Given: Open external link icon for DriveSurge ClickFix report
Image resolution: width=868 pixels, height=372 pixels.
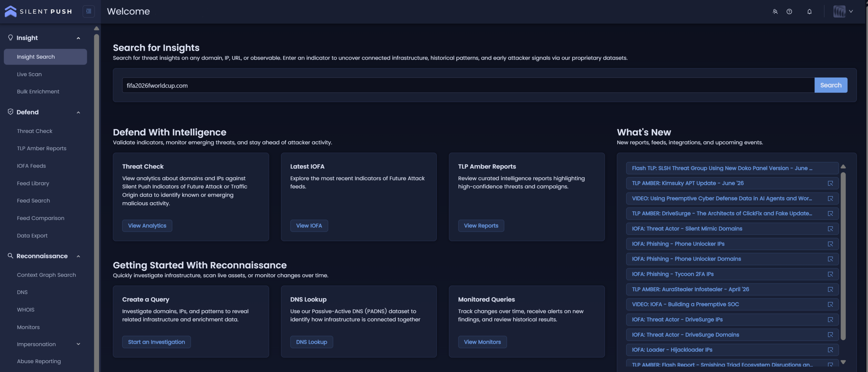Looking at the screenshot, I should coord(830,213).
